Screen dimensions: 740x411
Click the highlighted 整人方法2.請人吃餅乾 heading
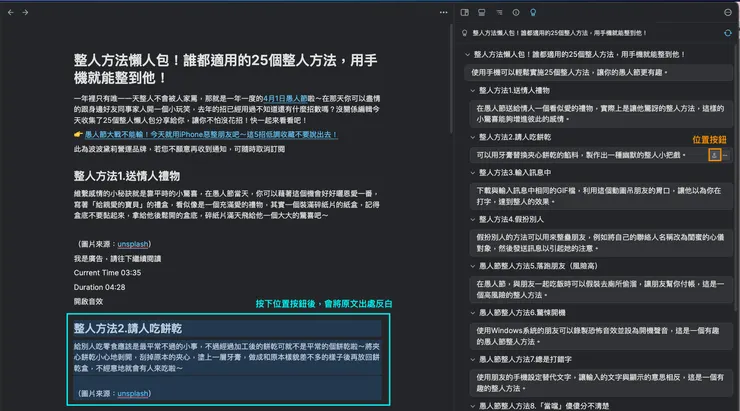127,328
